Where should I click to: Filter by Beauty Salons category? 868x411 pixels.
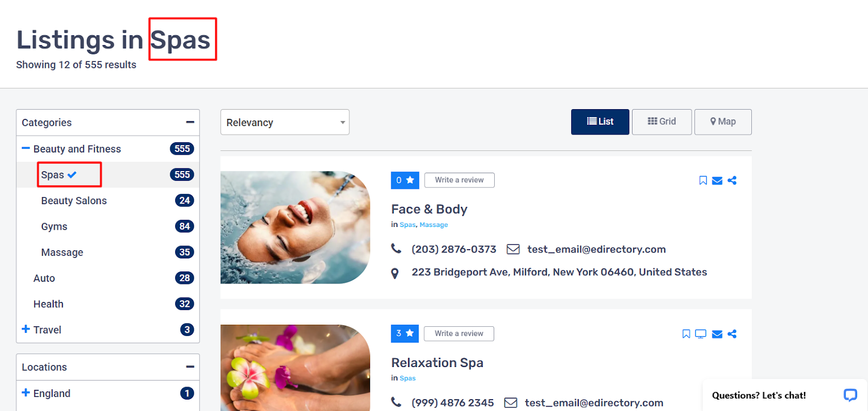pyautogui.click(x=74, y=201)
